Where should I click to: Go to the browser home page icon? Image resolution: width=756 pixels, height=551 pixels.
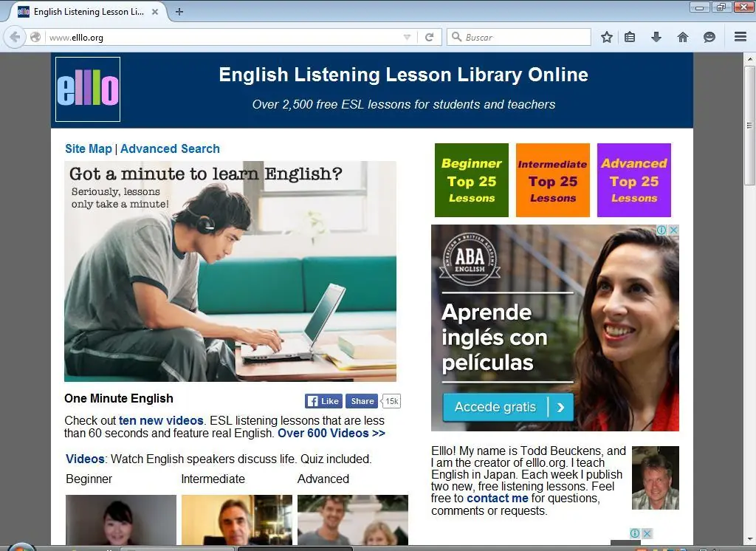coord(683,37)
